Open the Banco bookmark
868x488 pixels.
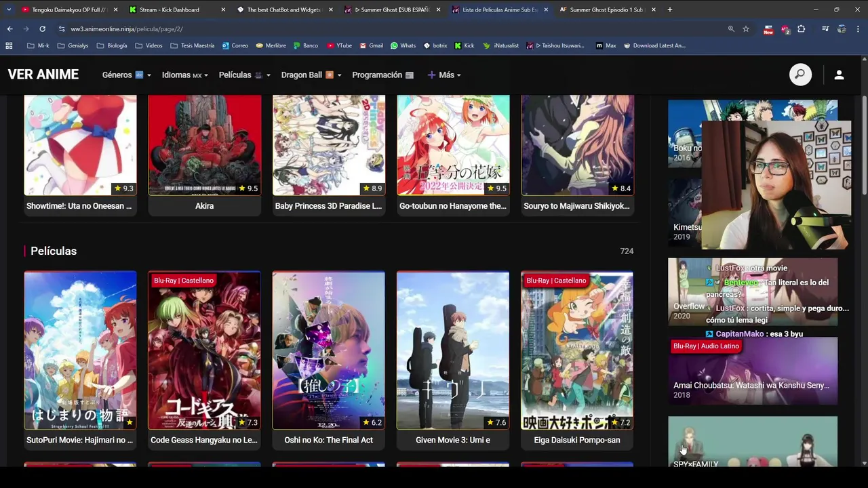[306, 45]
